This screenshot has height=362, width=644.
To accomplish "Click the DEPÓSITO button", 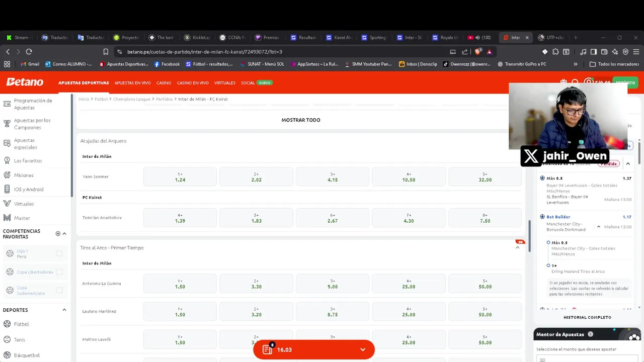I will pos(625,82).
